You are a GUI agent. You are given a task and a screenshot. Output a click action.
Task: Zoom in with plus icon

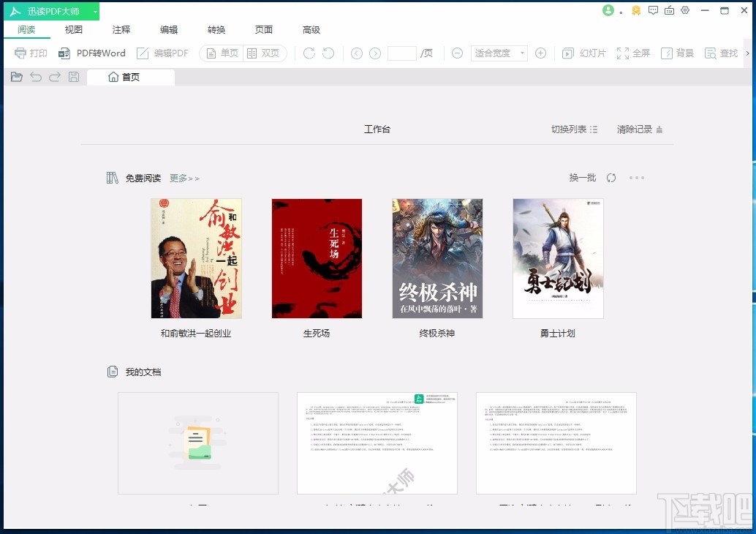tap(541, 53)
